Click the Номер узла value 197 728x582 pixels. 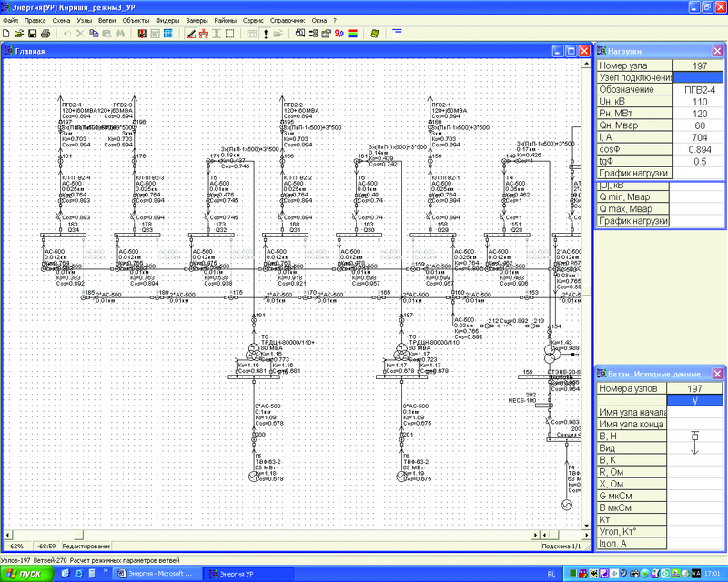[698, 65]
